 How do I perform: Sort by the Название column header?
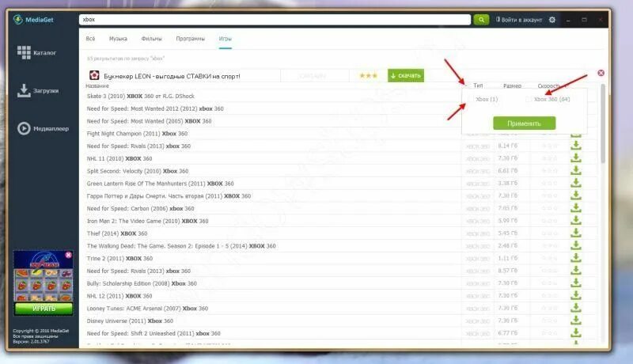click(97, 85)
